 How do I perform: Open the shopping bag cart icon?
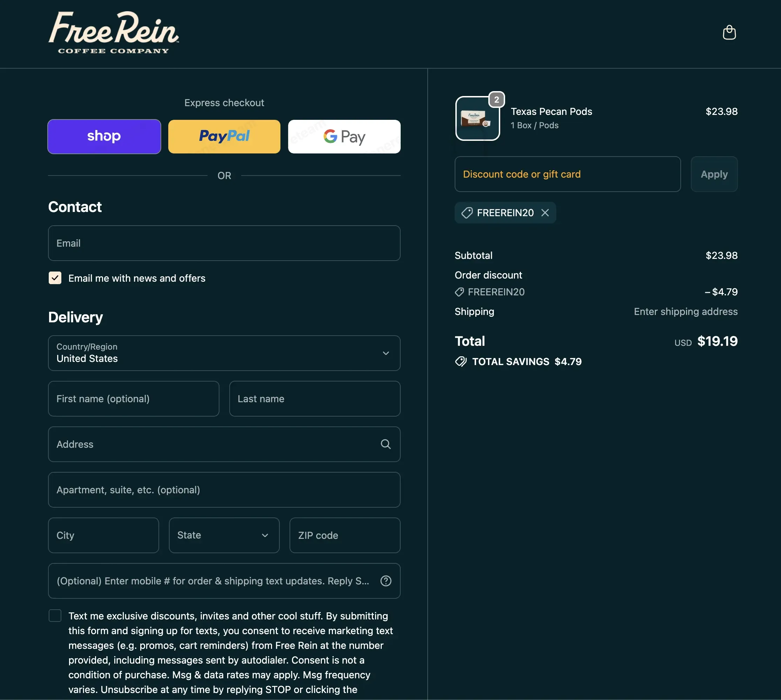click(x=729, y=32)
